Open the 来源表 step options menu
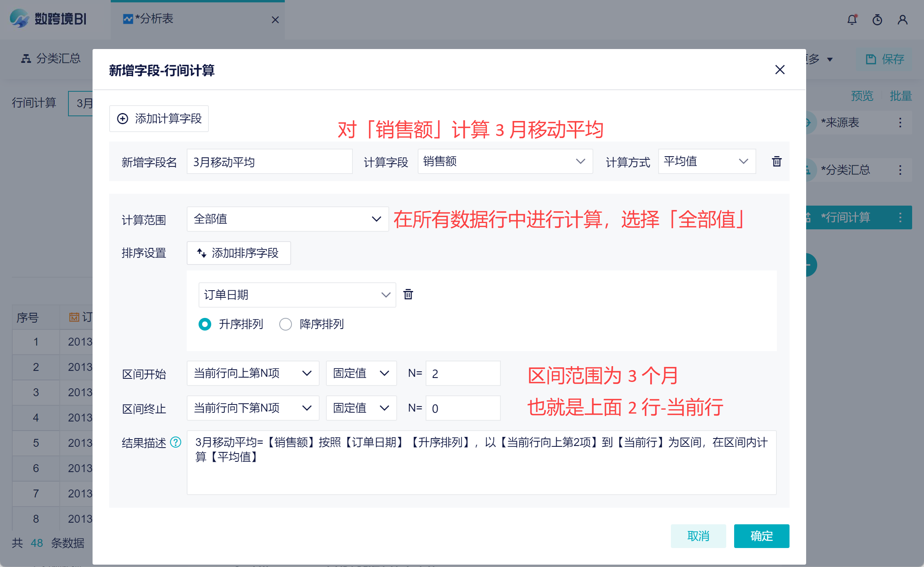Screen dimensions: 924x567 (900, 123)
